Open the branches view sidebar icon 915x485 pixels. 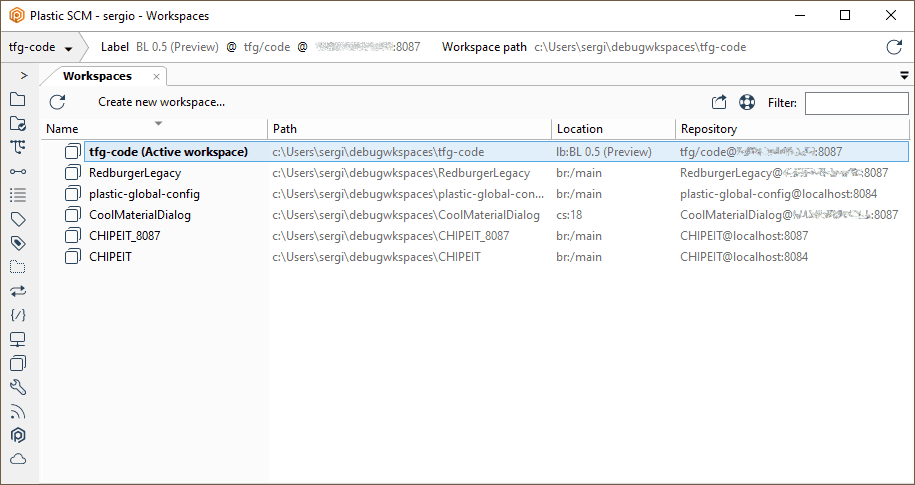[18, 171]
